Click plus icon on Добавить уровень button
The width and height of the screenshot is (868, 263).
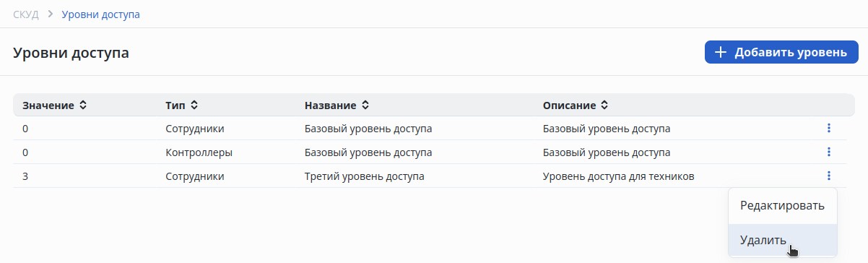(x=720, y=52)
